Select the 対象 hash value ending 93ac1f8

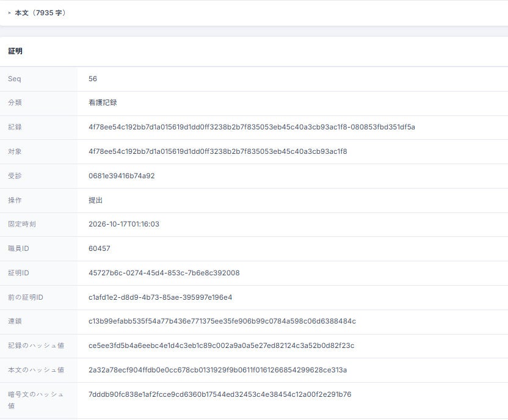(218, 151)
